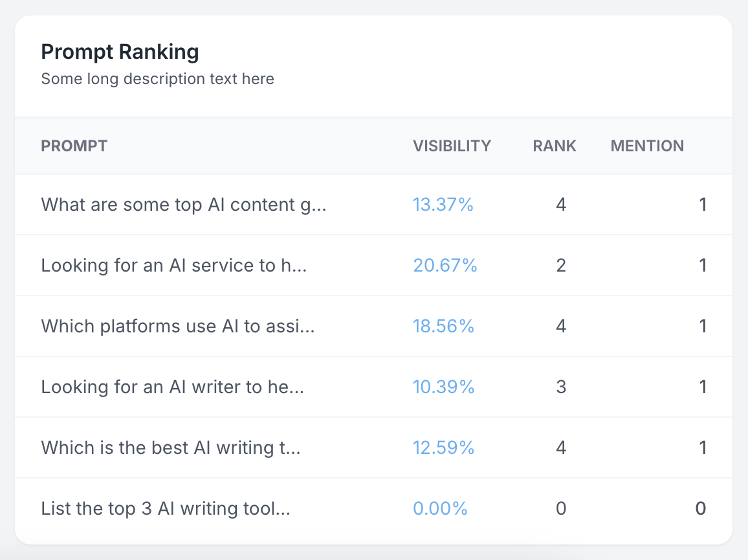Screen dimensions: 748x560
Task: Click the 'Some long description text here' subtitle
Action: click(157, 79)
